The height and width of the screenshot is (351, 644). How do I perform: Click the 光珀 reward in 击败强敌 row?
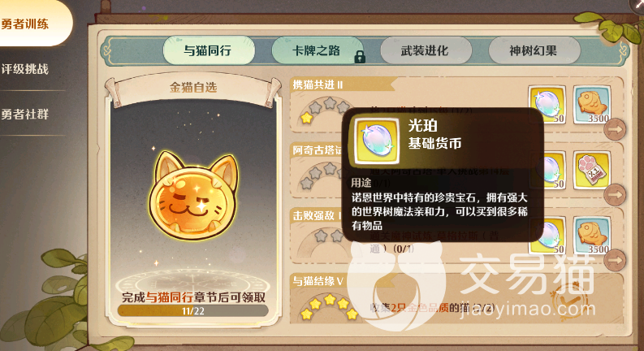[x=547, y=236]
